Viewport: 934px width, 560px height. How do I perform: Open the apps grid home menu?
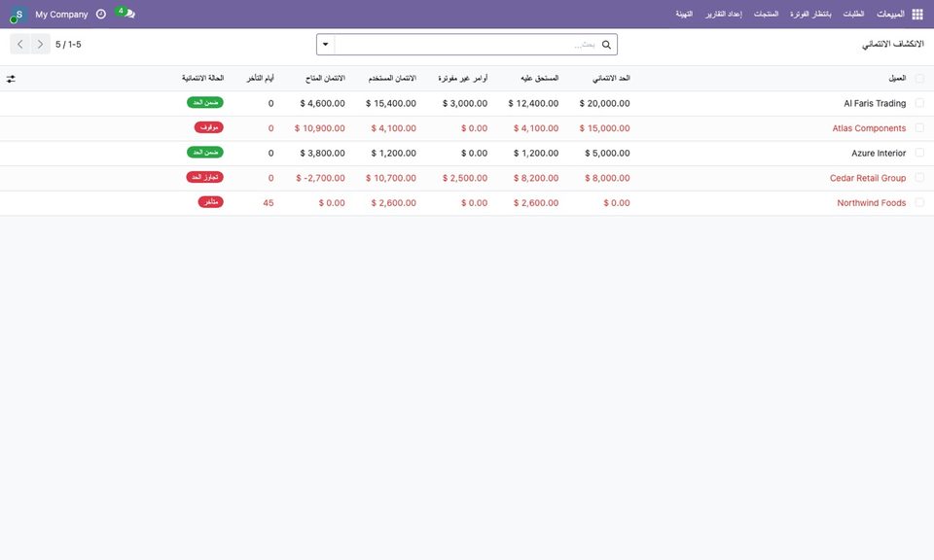(x=917, y=15)
